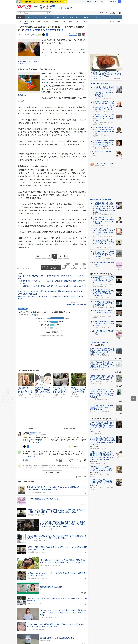Viewport: 138px width, 644px height.
Task: Click the 購入履歴 link
Action: pyautogui.click(x=112, y=13)
